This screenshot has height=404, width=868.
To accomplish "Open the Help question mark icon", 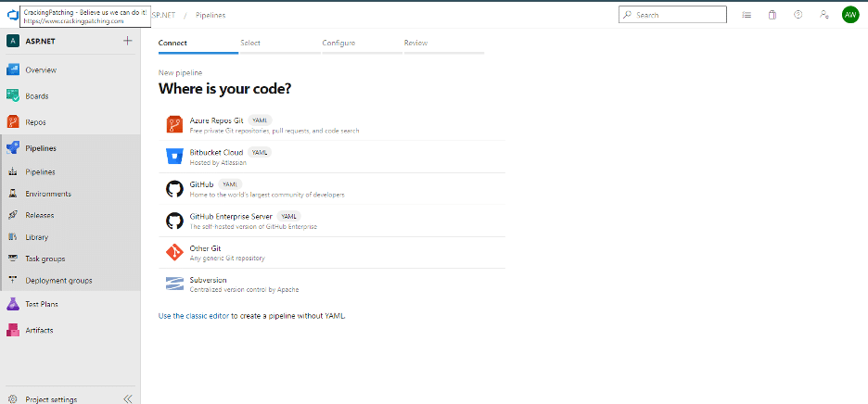I will pos(798,15).
